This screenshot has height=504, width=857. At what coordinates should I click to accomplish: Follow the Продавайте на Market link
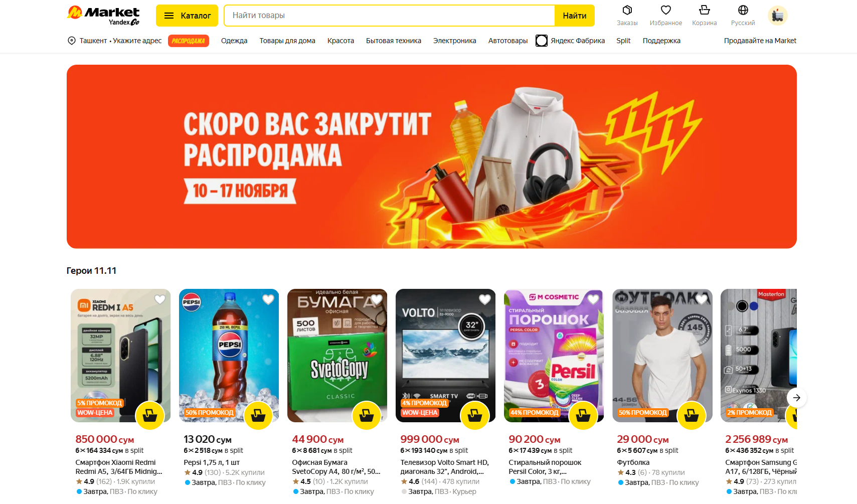point(760,41)
